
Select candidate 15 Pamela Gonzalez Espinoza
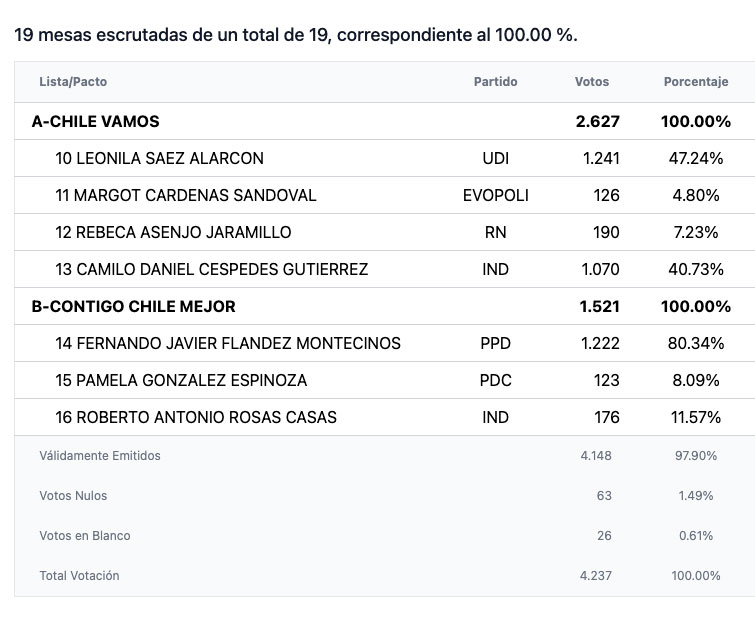click(x=385, y=380)
